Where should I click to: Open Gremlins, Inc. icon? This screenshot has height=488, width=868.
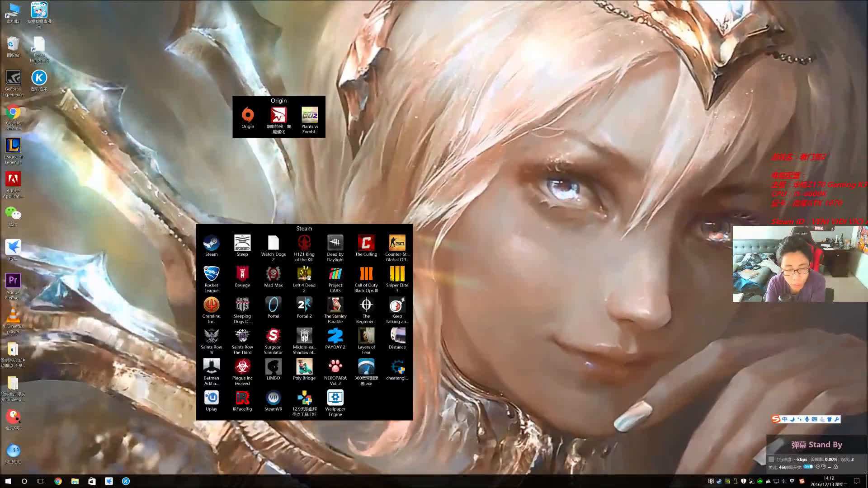pos(211,310)
